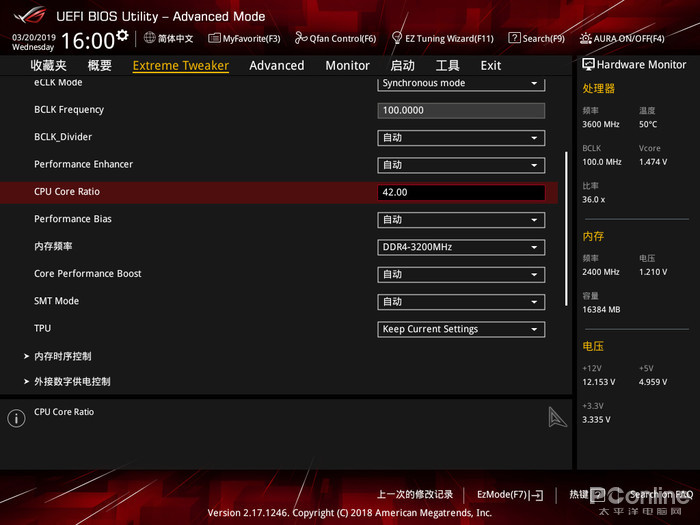Image resolution: width=700 pixels, height=525 pixels.
Task: Go to the Advanced tab
Action: [x=277, y=66]
